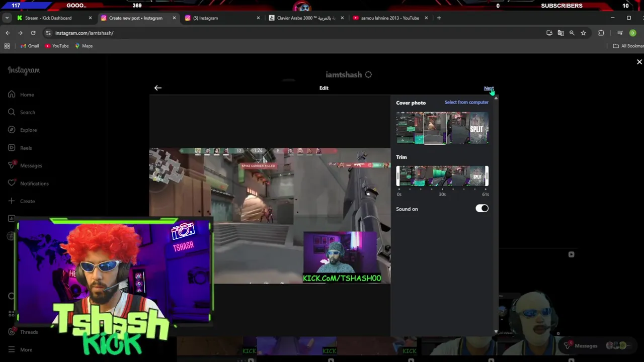Open Instagram Home in sidebar

(x=21, y=95)
